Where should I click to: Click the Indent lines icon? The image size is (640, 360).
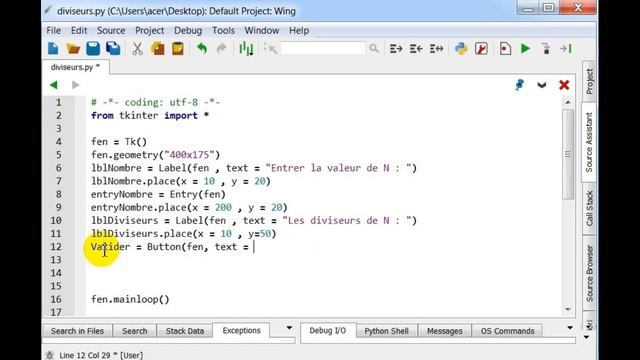pyautogui.click(x=396, y=49)
